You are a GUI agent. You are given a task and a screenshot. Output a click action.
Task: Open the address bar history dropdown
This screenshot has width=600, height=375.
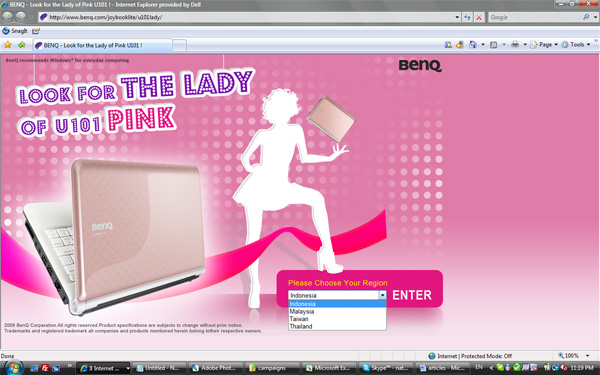(457, 17)
